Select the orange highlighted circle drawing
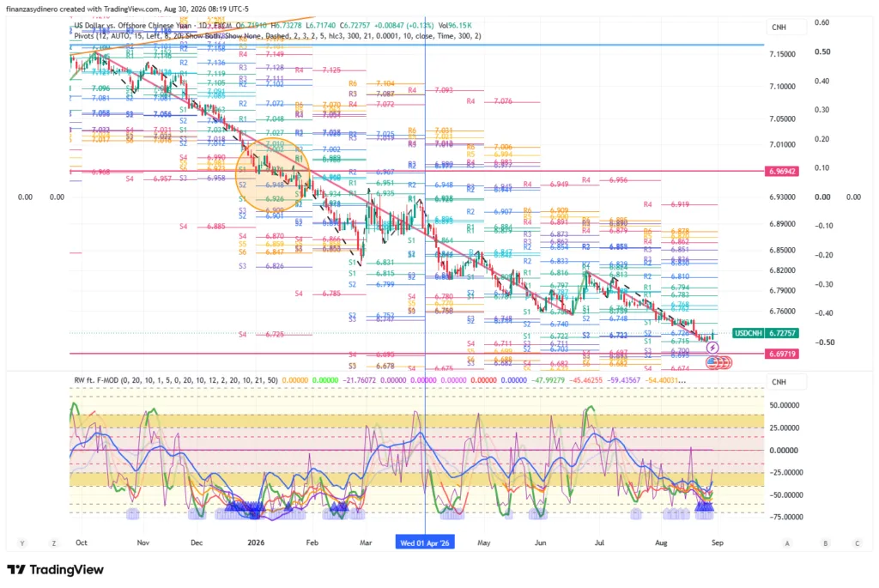Image resolution: width=879 pixels, height=588 pixels. pyautogui.click(x=273, y=175)
